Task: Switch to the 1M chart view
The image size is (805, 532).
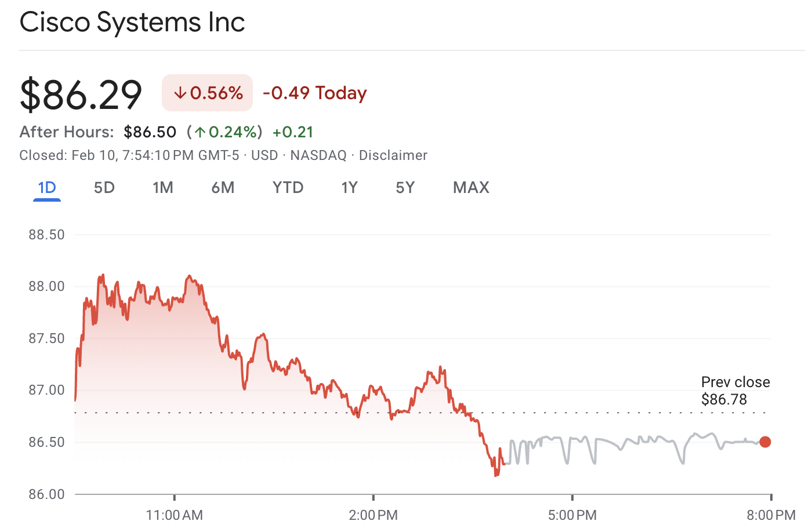Action: click(x=163, y=187)
